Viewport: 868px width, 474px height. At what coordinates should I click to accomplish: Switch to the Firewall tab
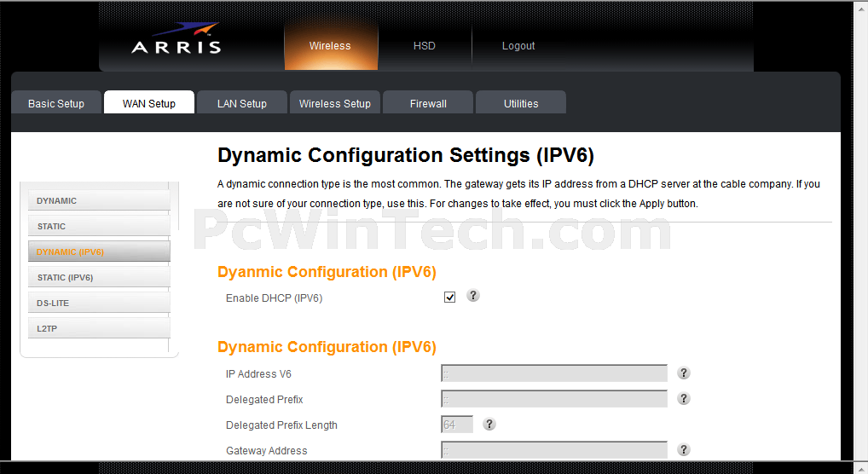pyautogui.click(x=428, y=103)
